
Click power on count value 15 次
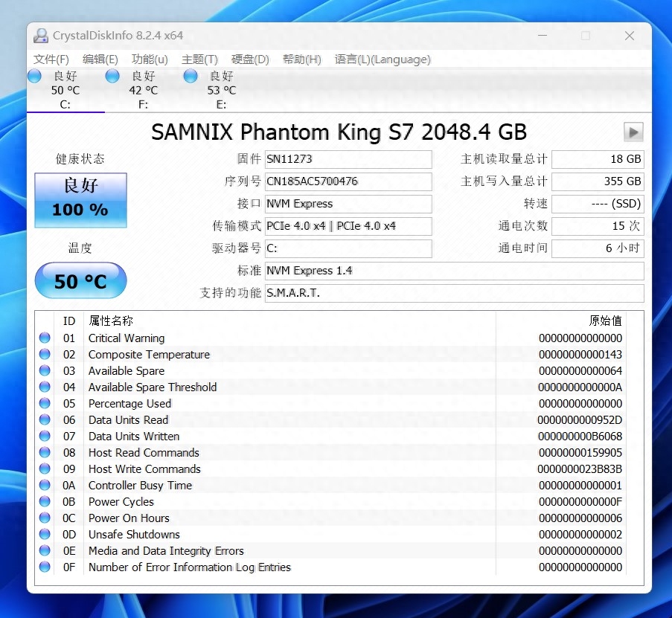pos(598,226)
